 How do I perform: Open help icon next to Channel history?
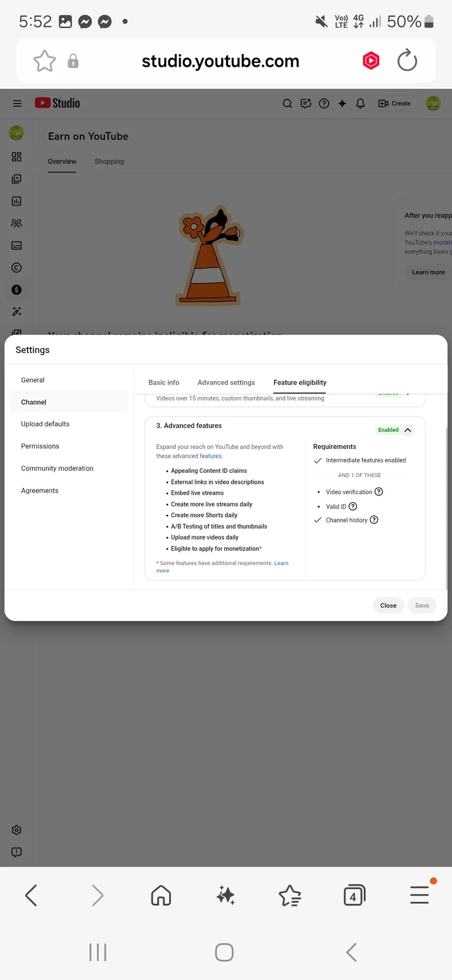tap(374, 520)
